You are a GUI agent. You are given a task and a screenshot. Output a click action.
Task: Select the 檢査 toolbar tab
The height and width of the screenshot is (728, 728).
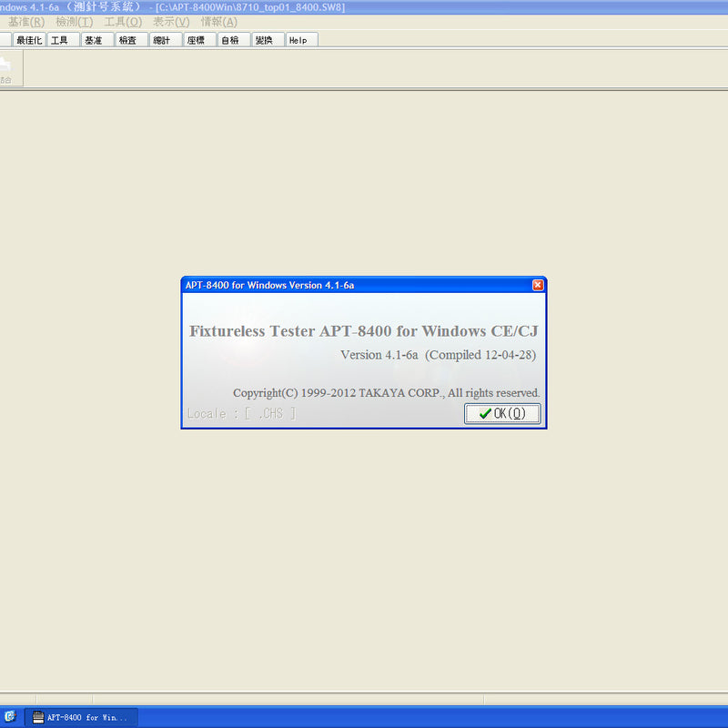click(x=132, y=40)
